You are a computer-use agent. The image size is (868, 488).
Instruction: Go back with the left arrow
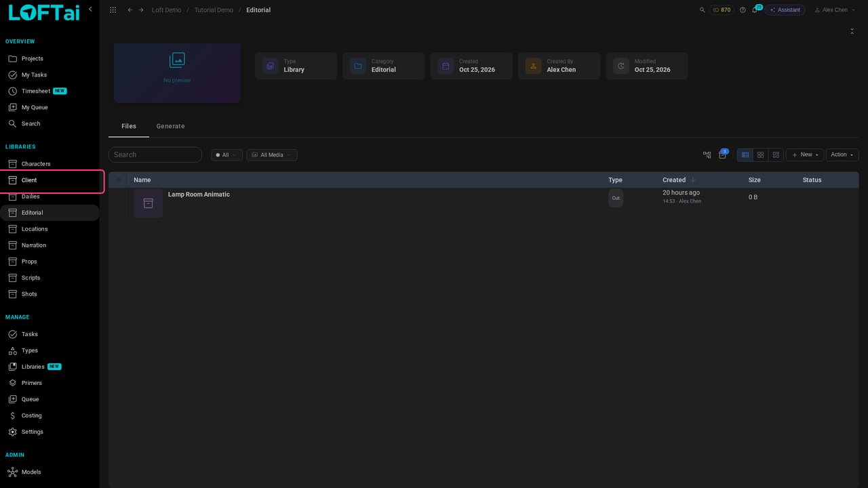tap(130, 10)
